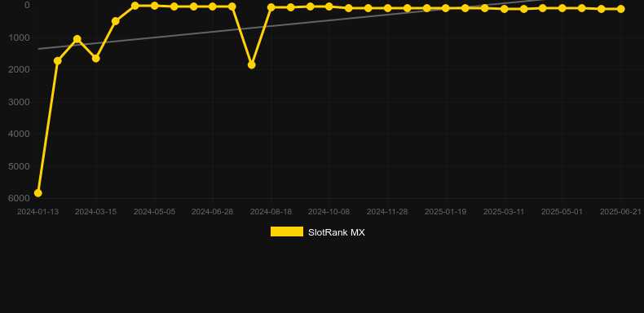
Task: Click the data point above 2024-11-28
Action: pyautogui.click(x=387, y=8)
